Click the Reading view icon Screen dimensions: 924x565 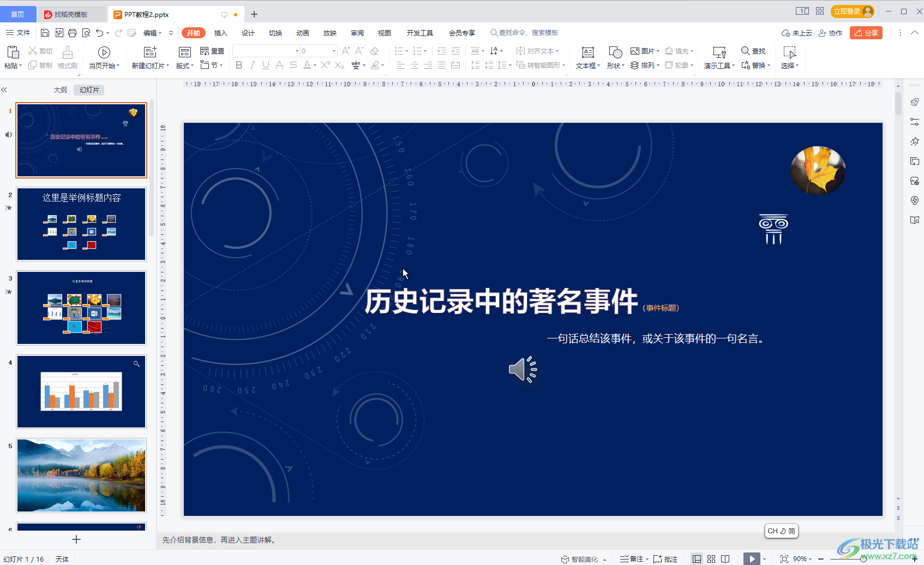(x=725, y=559)
